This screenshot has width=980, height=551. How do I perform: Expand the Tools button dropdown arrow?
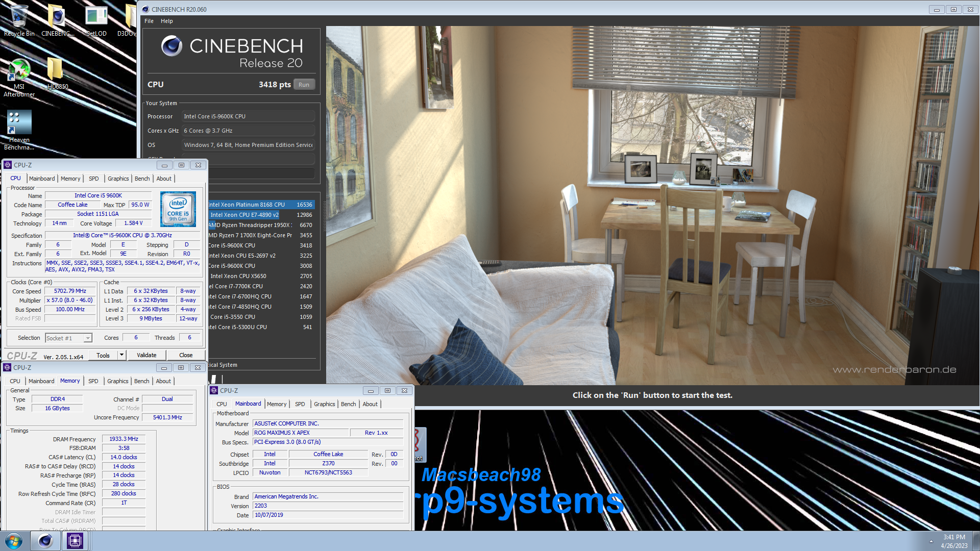121,355
